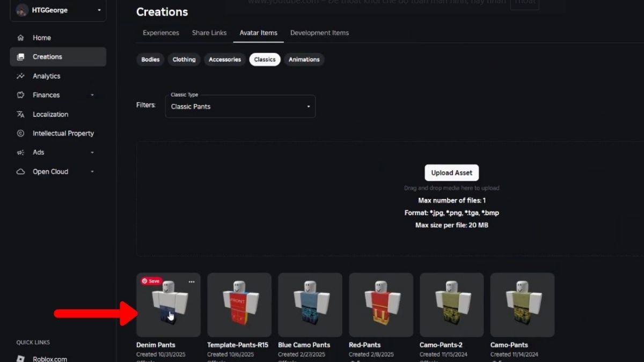Open the Classic Type dropdown
644x362 pixels.
click(x=240, y=106)
